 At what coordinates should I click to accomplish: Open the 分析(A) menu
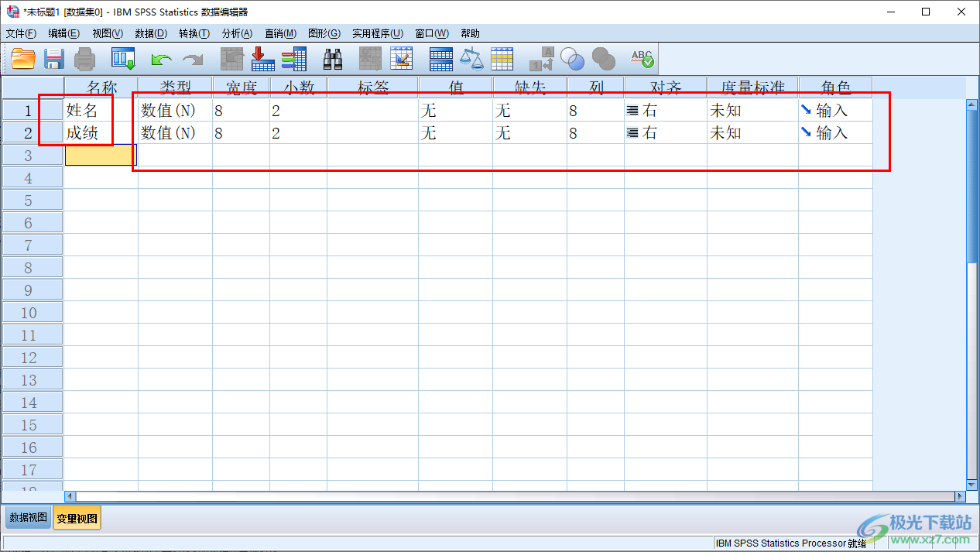[x=237, y=33]
